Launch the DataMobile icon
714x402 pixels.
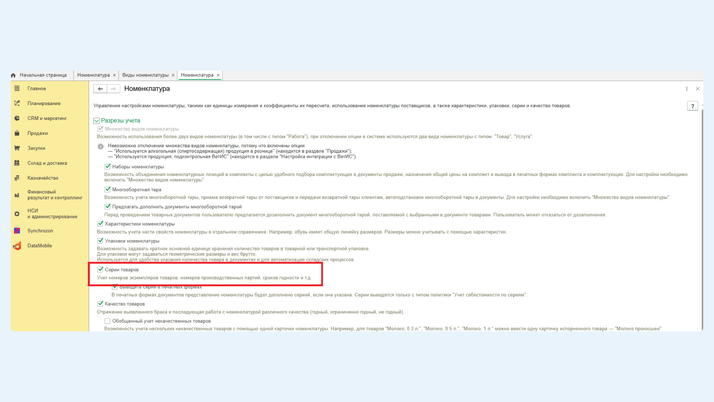[17, 246]
